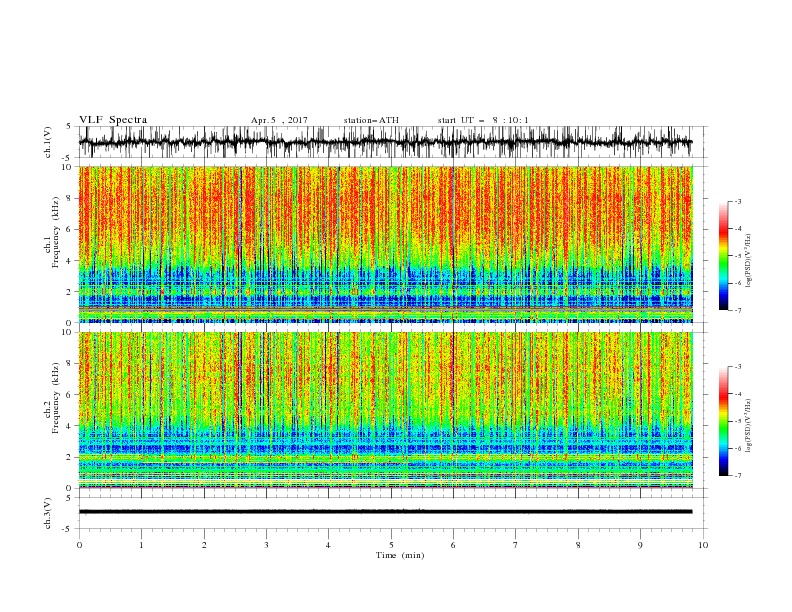Click the 'ch.1(V)' waveform axis label
Screen dimensions: 792x612
pos(48,142)
